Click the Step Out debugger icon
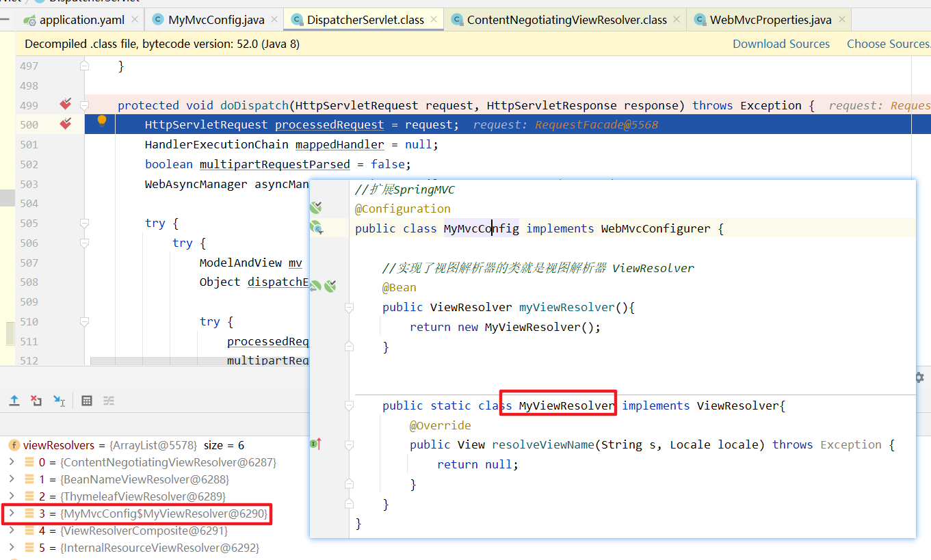931x560 pixels. (14, 401)
